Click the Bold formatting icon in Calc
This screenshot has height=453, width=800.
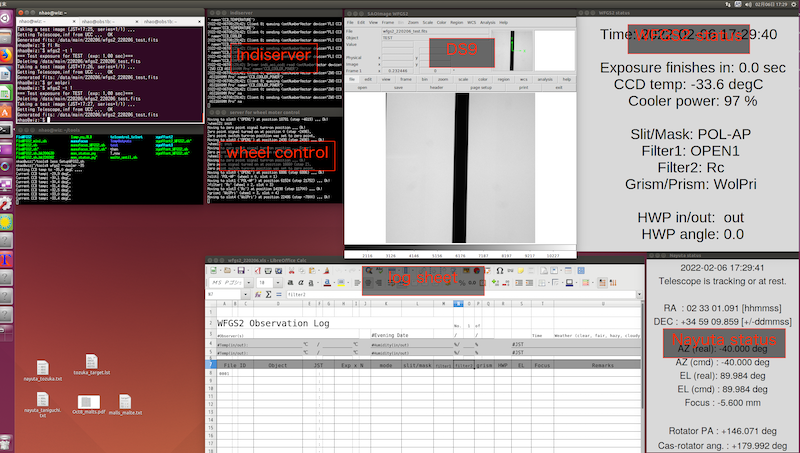292,283
